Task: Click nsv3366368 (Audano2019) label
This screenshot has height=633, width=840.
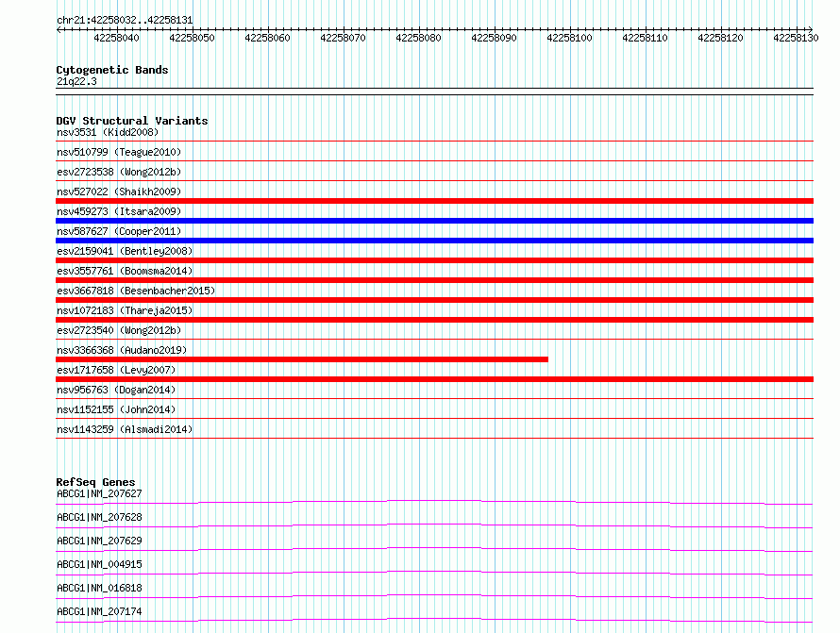Action: (122, 350)
